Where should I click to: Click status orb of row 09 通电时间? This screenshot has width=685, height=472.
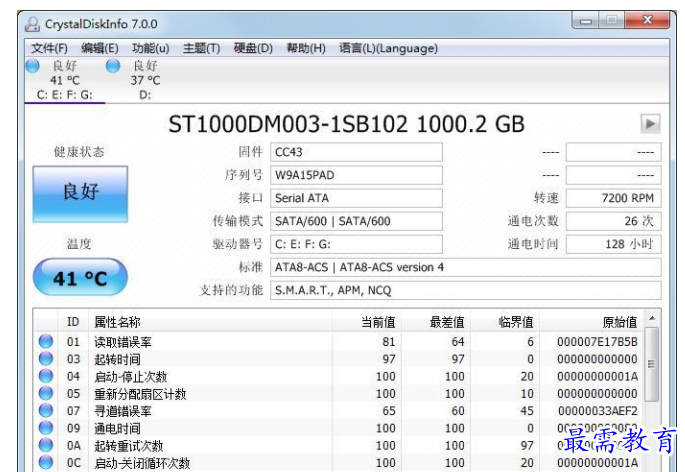click(x=46, y=428)
